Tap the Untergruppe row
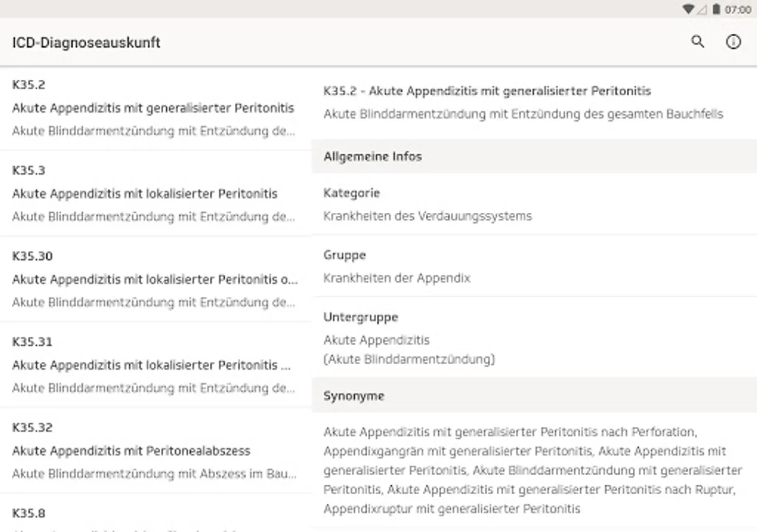The height and width of the screenshot is (532, 757). pos(533,338)
